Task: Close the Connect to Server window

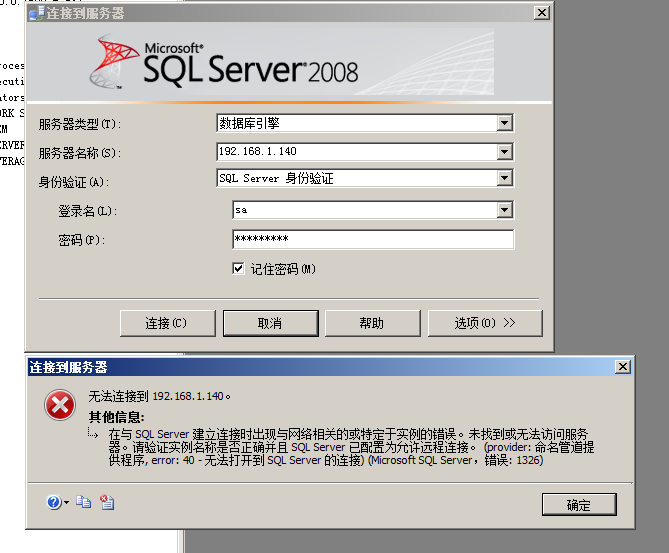Action: tap(541, 13)
